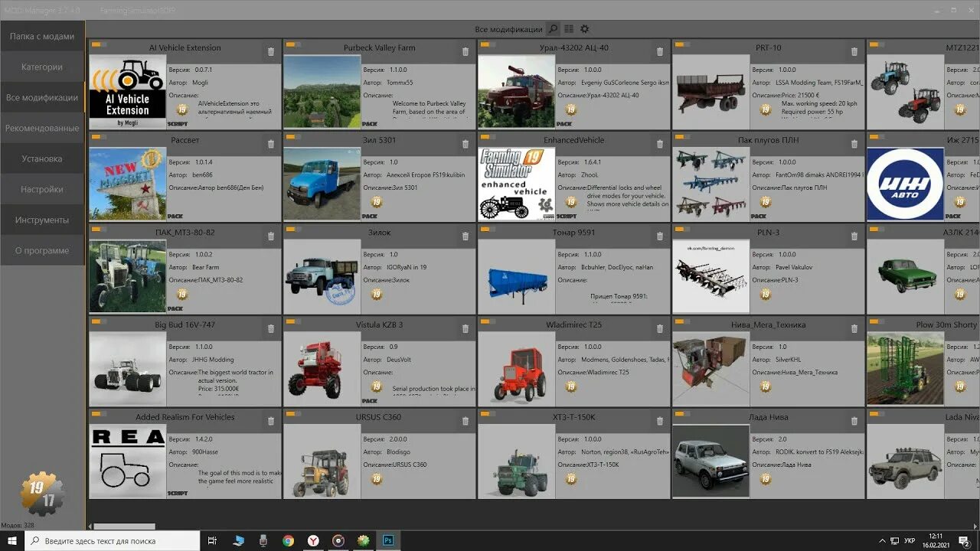Image resolution: width=980 pixels, height=551 pixels.
Task: Disable Big Bud 16V-747 using its toggle
Action: click(x=97, y=321)
